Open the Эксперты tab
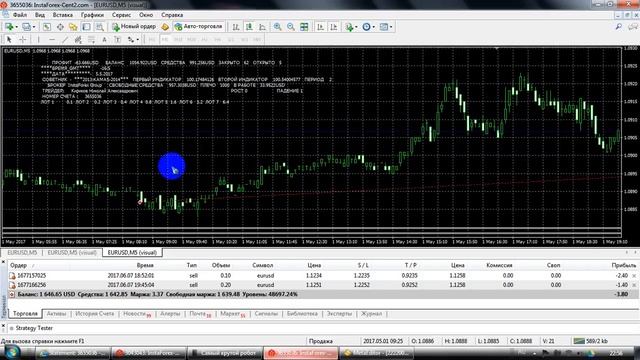 [339, 313]
